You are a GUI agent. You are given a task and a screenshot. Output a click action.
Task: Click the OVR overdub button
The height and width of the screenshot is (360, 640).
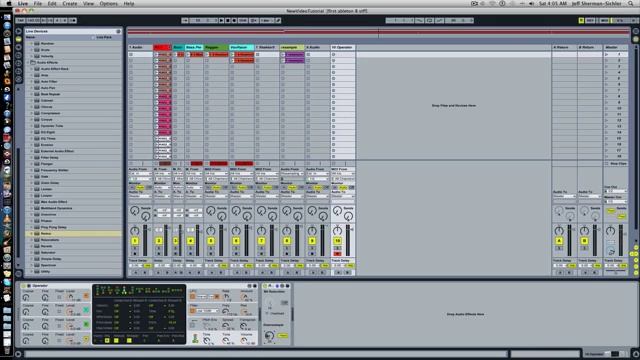point(243,20)
